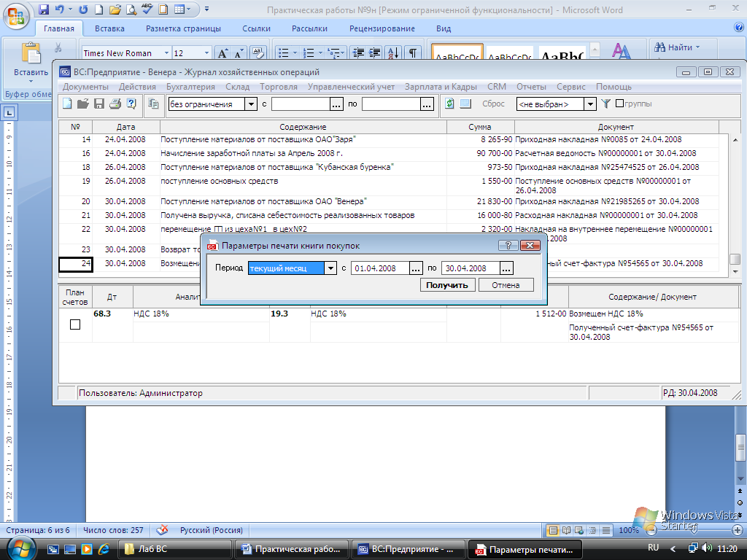The width and height of the screenshot is (747, 560).
Task: Select journal row 20 Поступление материалов ОАО Венера
Action: [389, 201]
